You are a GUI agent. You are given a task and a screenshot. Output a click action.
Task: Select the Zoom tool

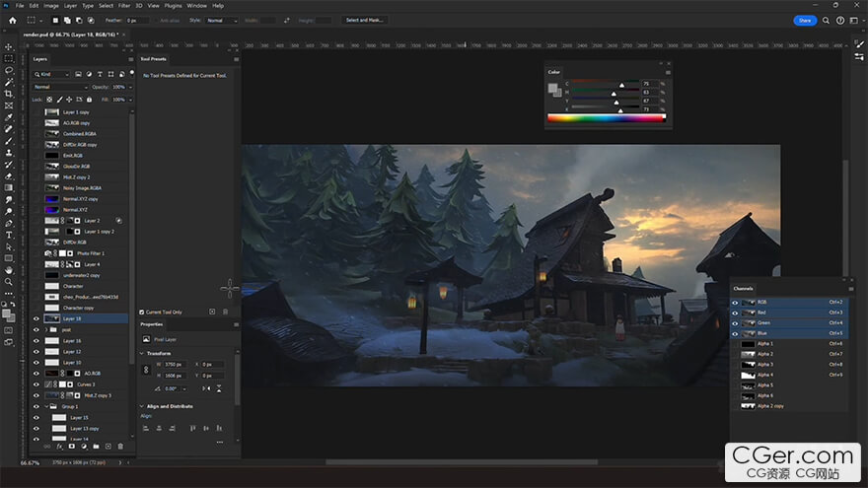pyautogui.click(x=8, y=282)
